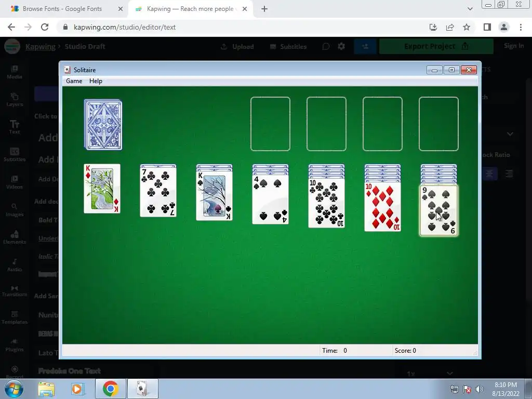Select the 10 of Clubs card
532x399 pixels.
point(326,203)
